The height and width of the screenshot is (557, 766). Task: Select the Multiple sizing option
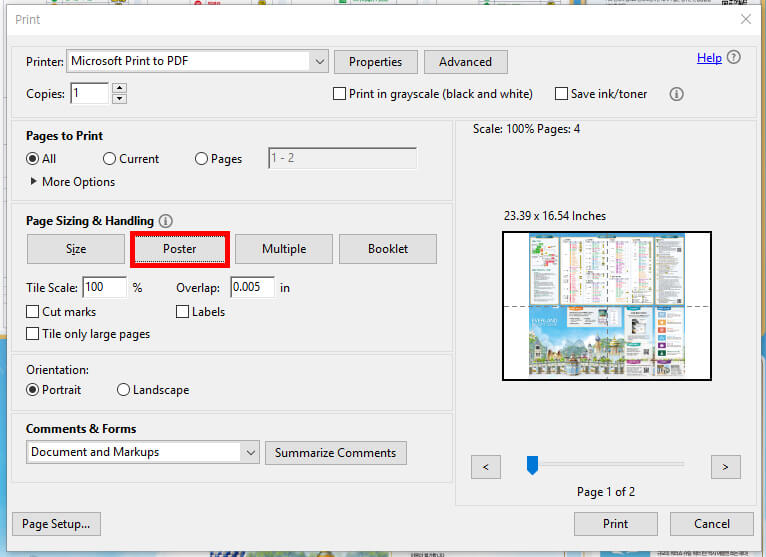tap(284, 249)
